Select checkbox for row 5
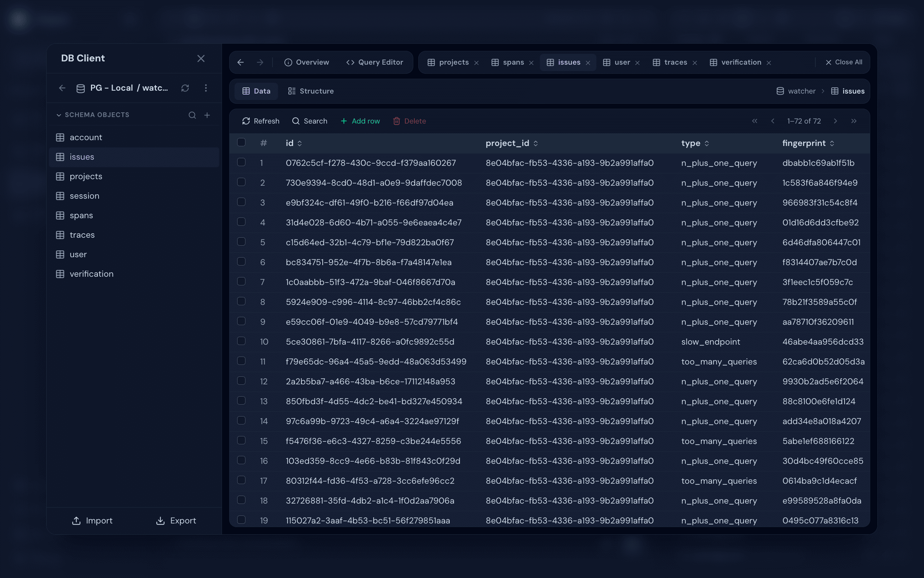This screenshot has width=924, height=578. (x=241, y=242)
